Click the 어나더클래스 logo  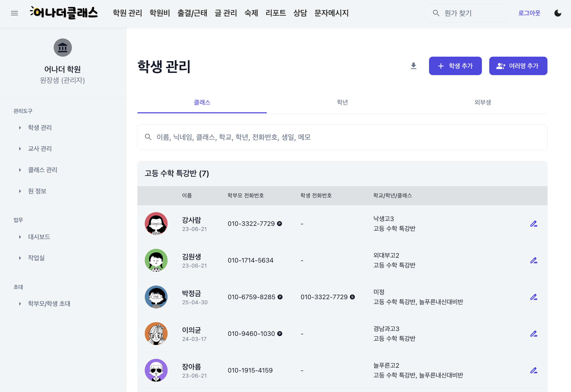pyautogui.click(x=64, y=13)
